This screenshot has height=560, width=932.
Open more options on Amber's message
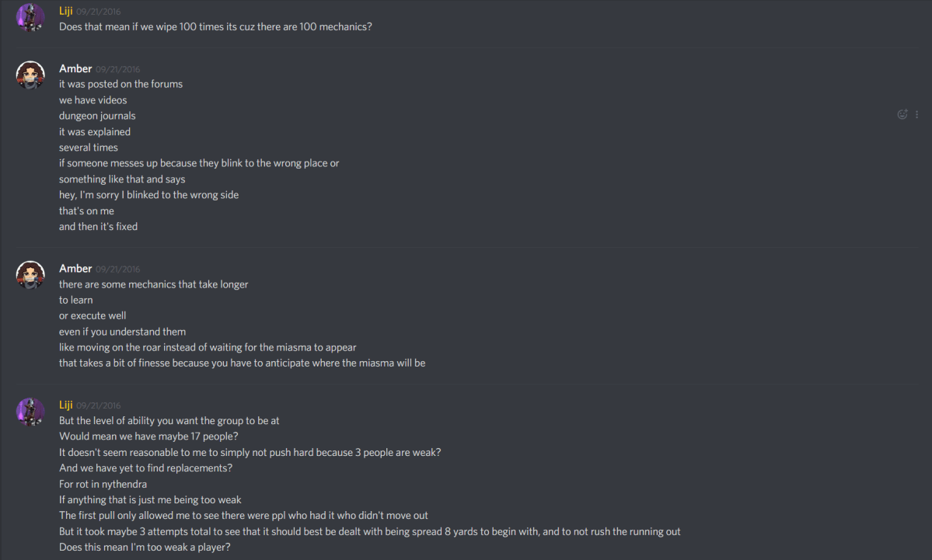pyautogui.click(x=916, y=114)
